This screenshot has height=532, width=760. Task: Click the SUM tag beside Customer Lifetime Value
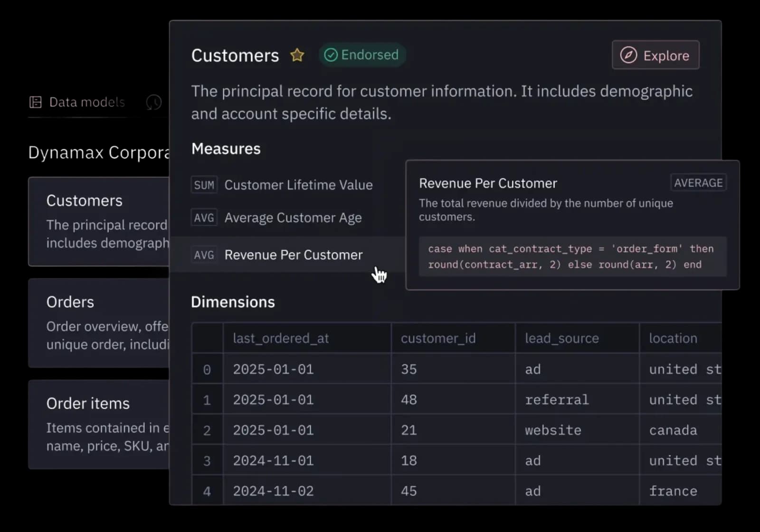(204, 185)
